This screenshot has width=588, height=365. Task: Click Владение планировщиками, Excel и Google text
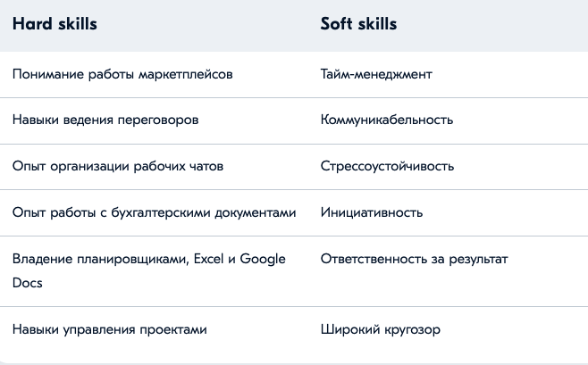149,259
